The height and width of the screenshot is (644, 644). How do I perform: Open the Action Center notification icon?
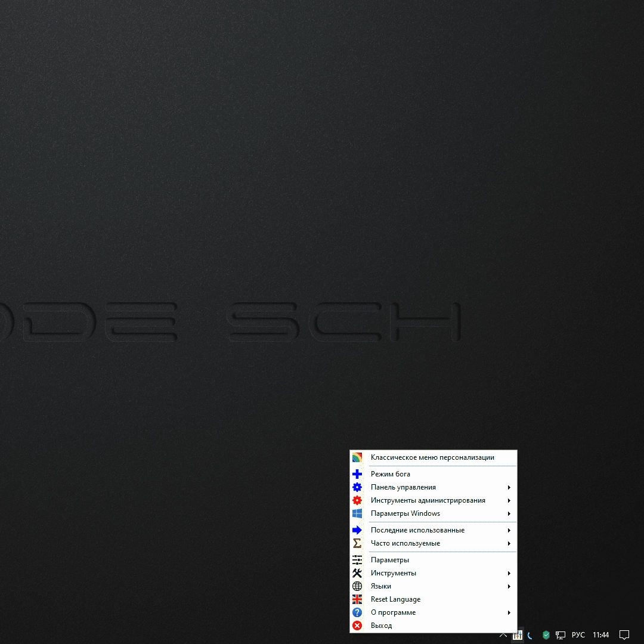(624, 635)
